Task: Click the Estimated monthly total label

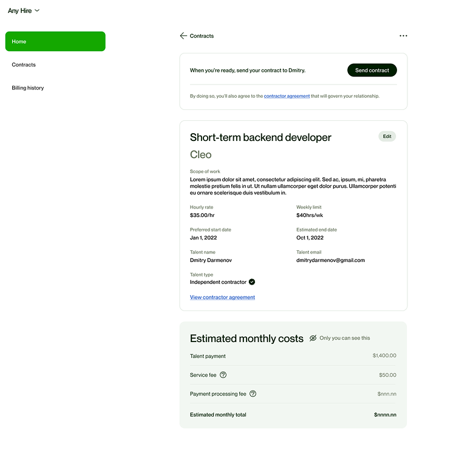Action: (x=218, y=414)
